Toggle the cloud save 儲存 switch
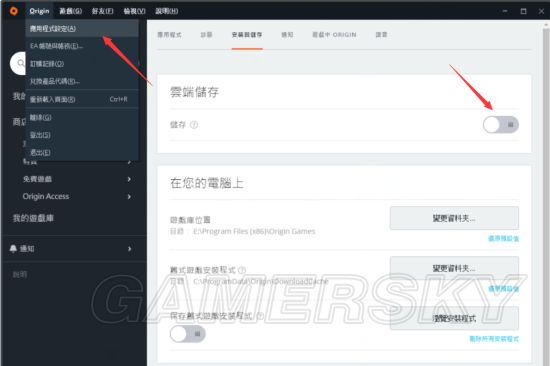Image resolution: width=550 pixels, height=366 pixels. click(x=501, y=125)
